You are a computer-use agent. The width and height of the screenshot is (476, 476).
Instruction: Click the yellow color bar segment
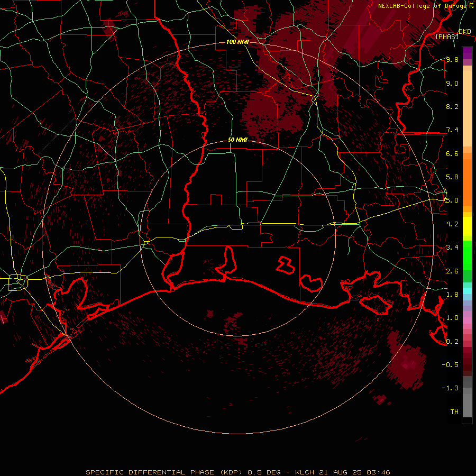point(467,226)
